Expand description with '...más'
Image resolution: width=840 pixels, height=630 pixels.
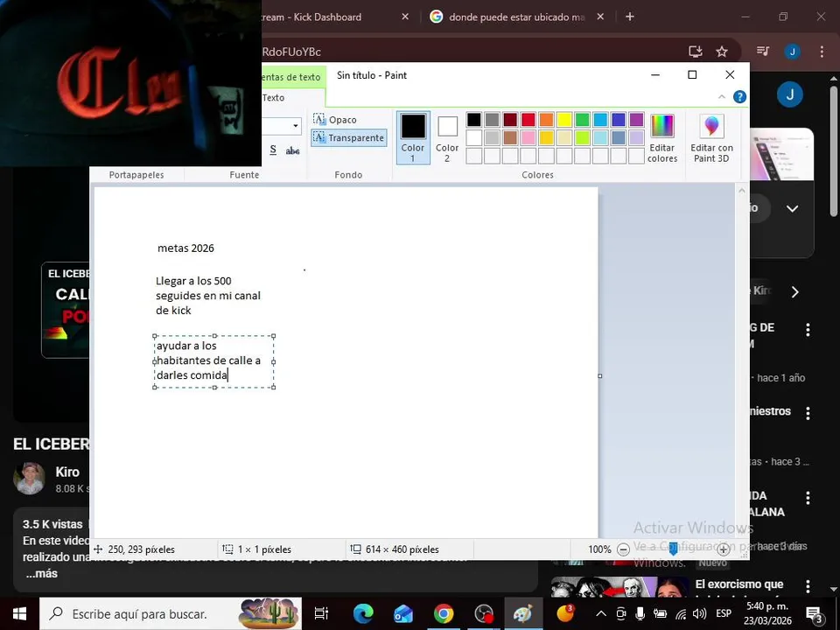pos(41,573)
